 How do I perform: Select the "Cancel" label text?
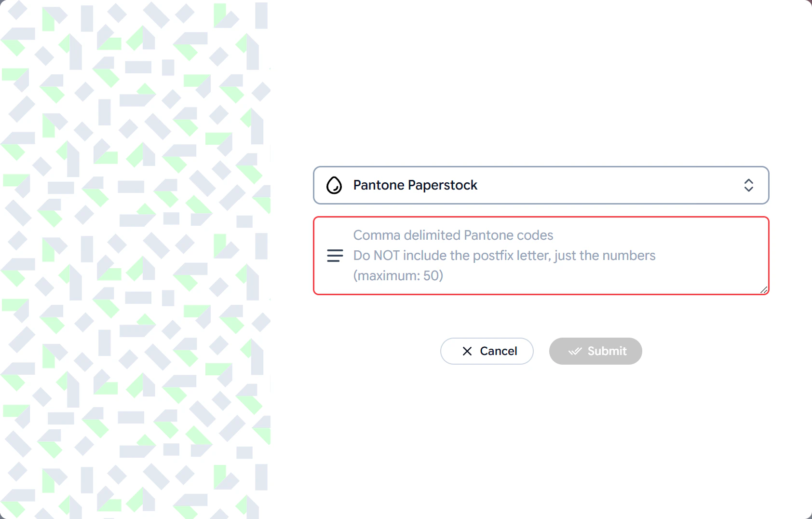tap(499, 351)
